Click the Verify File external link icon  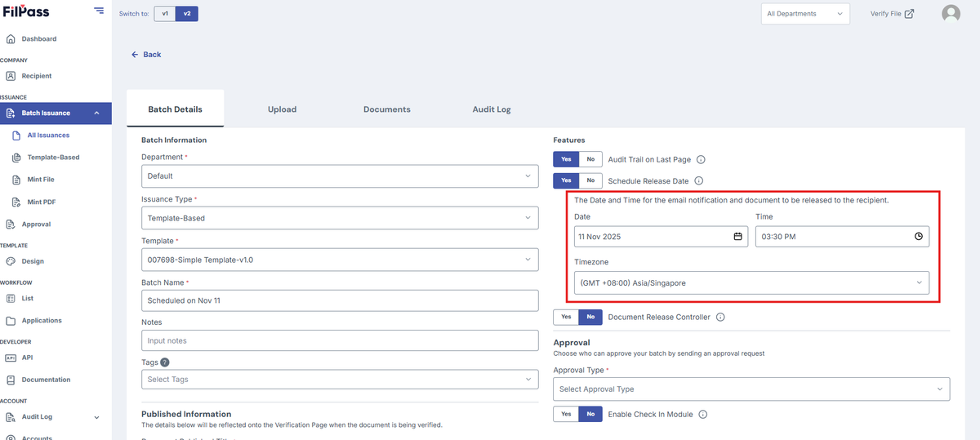click(909, 14)
